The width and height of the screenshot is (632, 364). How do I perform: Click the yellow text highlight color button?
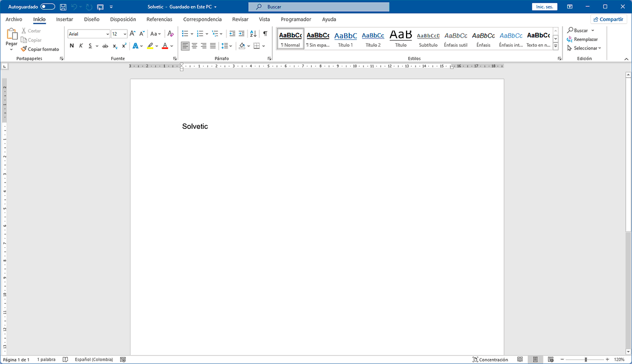150,46
